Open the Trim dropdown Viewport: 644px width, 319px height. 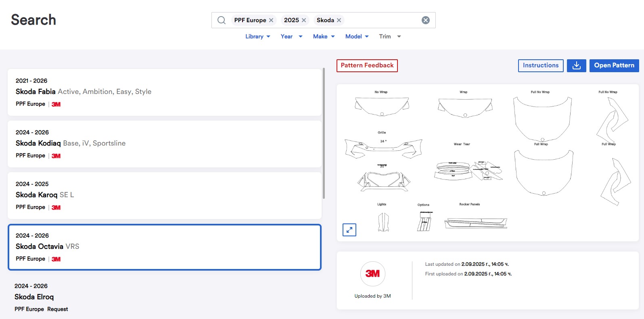390,36
